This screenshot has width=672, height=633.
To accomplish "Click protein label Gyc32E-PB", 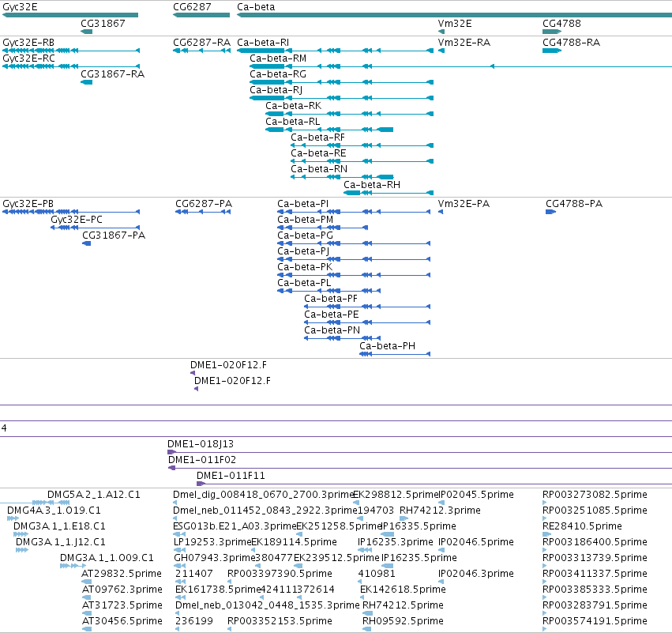I will (x=28, y=204).
